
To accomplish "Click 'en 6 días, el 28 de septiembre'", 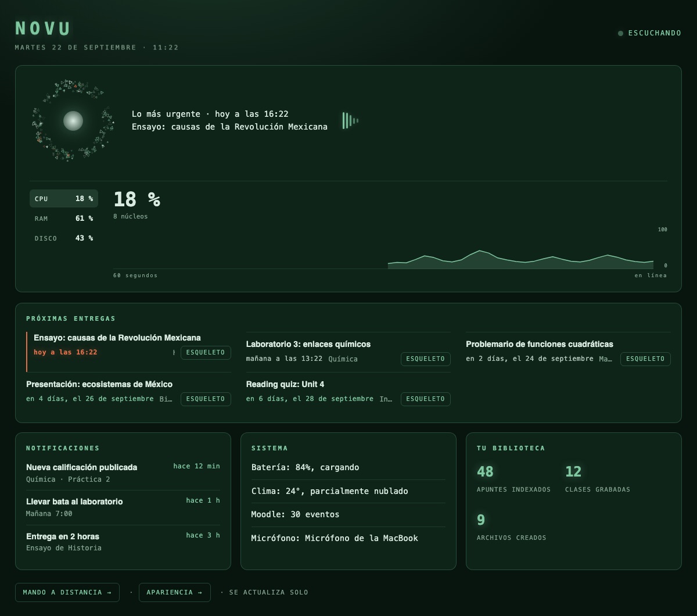I will (310, 399).
